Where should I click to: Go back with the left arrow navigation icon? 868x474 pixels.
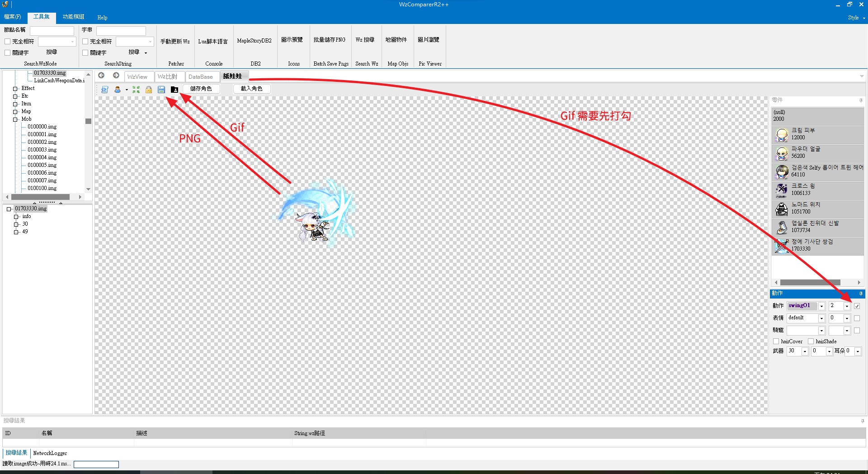click(101, 76)
